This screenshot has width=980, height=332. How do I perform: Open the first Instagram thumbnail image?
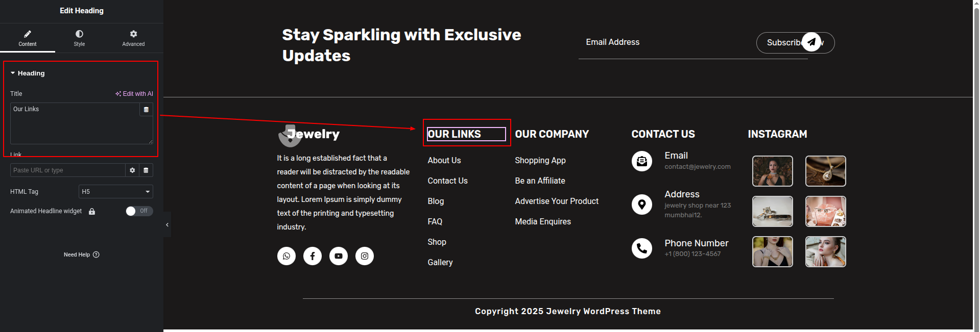point(773,171)
